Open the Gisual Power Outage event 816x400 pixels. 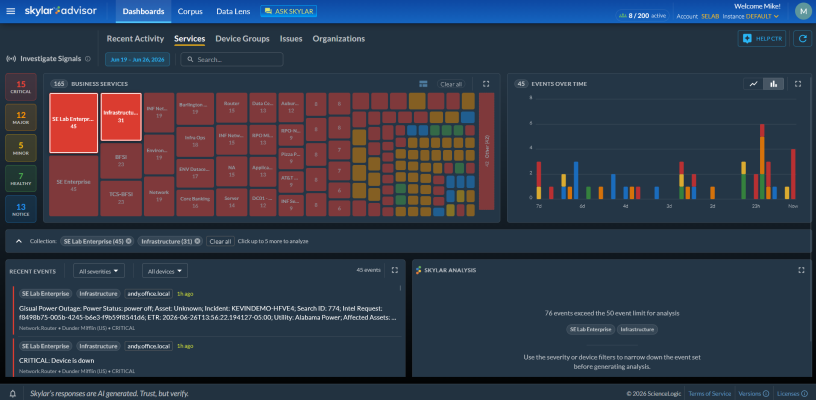207,313
